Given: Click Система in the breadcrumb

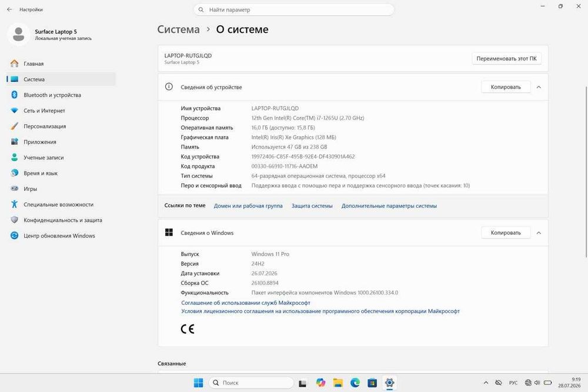Looking at the screenshot, I should [178, 29].
